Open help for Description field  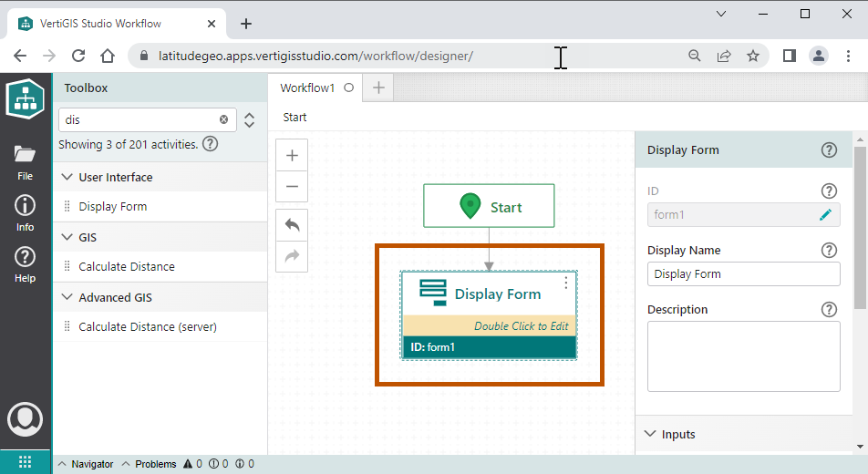(829, 310)
